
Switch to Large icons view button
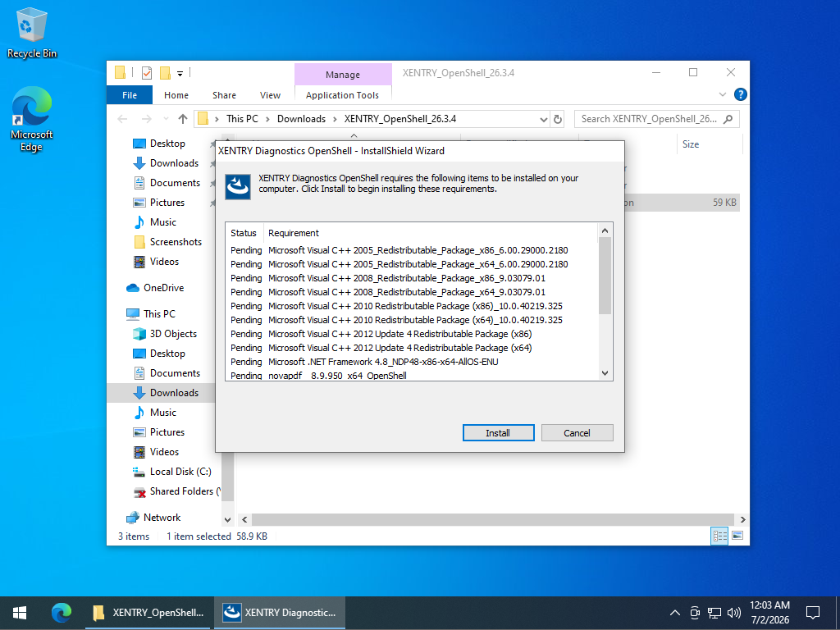coord(737,536)
